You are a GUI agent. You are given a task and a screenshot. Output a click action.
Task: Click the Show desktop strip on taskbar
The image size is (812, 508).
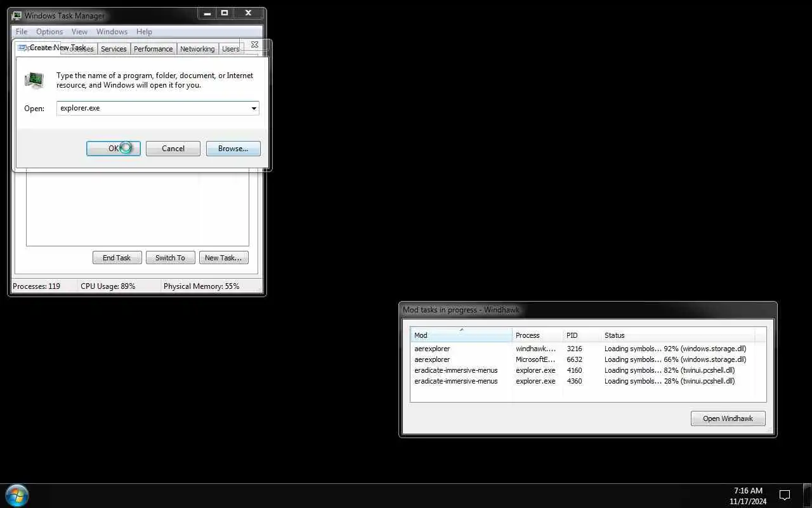808,495
